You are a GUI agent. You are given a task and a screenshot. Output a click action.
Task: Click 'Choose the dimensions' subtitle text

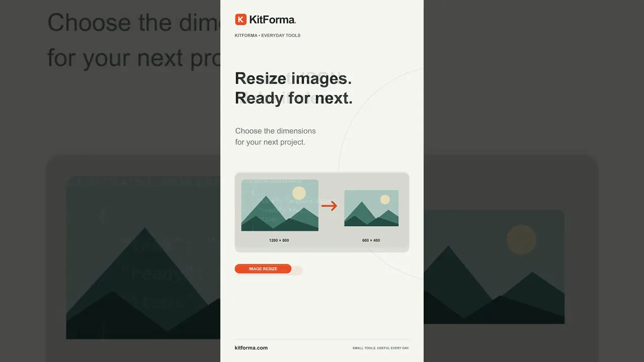(276, 131)
